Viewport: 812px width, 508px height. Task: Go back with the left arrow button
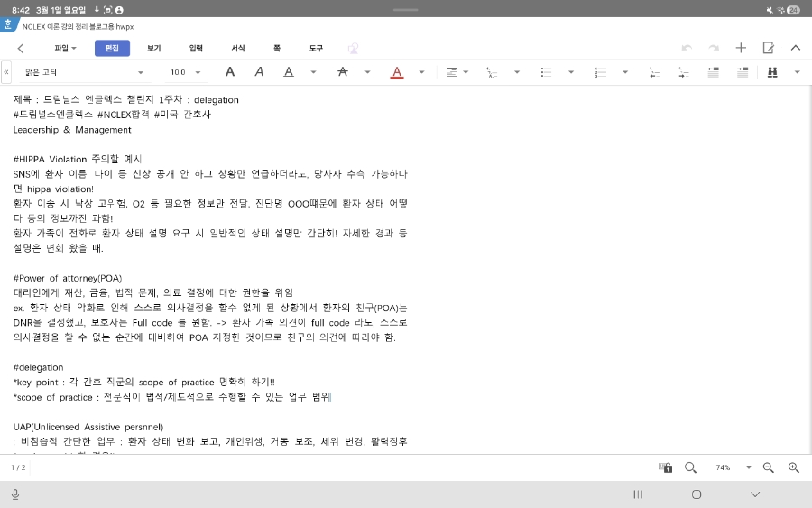pos(21,48)
